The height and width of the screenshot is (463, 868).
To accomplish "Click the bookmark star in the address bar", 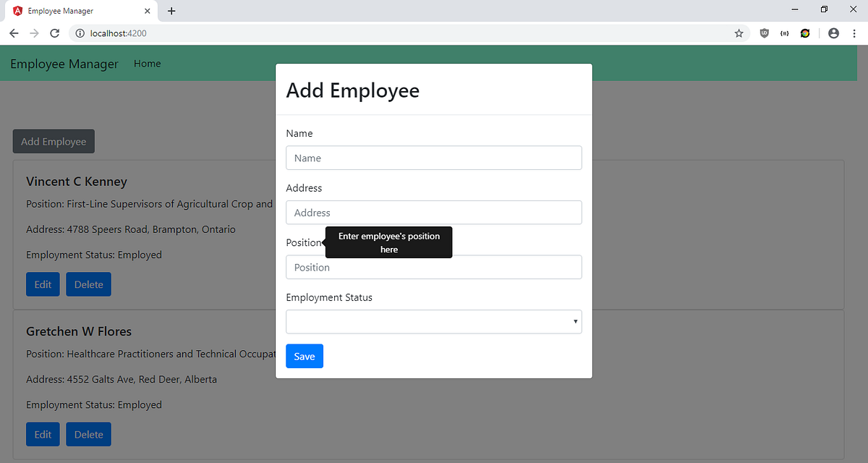I will click(739, 33).
